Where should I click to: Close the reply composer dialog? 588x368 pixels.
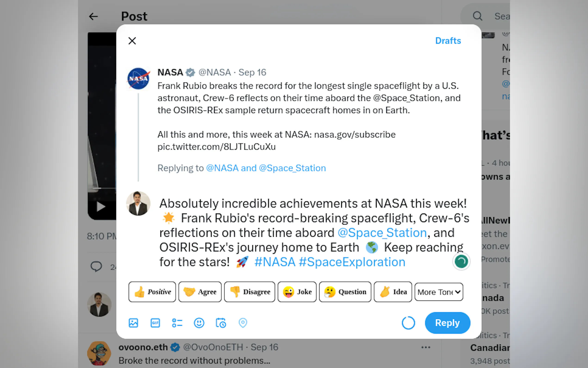(x=132, y=41)
